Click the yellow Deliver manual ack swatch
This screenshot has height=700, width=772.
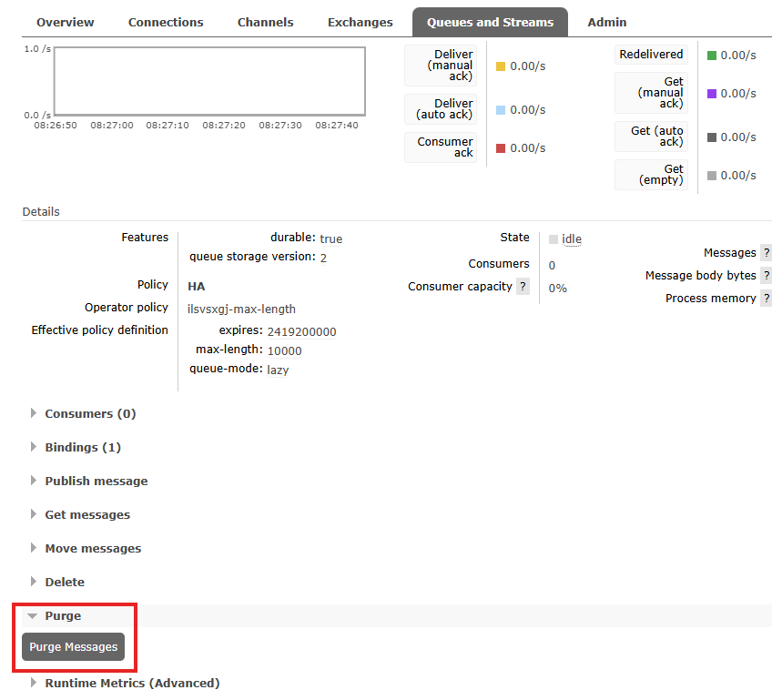click(501, 66)
